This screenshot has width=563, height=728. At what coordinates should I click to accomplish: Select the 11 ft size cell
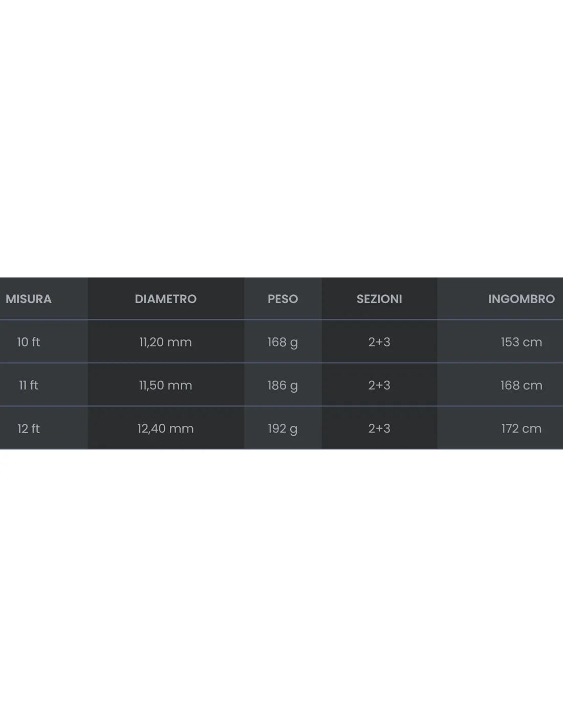click(x=28, y=385)
